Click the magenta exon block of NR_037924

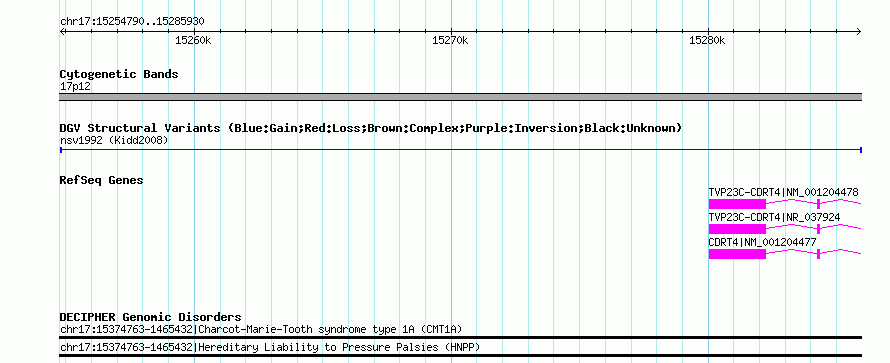(737, 229)
